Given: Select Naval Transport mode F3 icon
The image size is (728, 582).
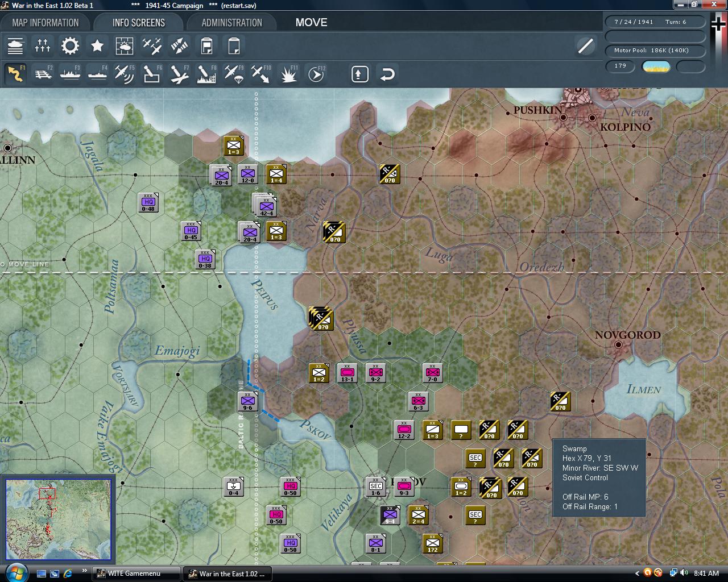Looking at the screenshot, I should (x=70, y=74).
